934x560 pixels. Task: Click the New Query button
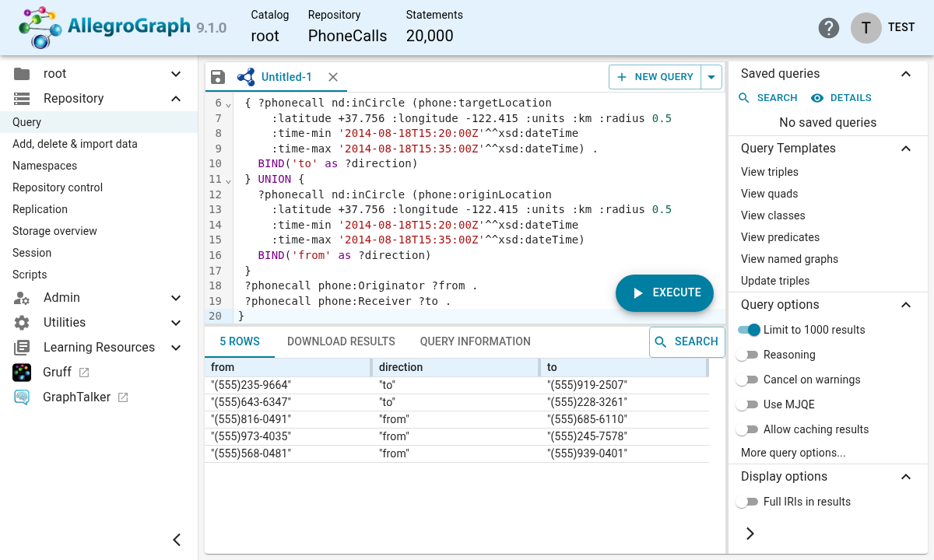point(655,77)
